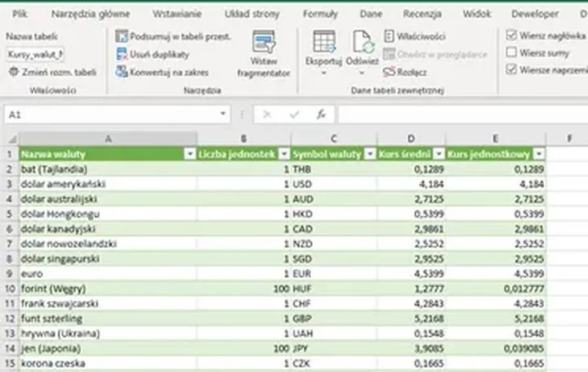
Task: Switch to the Formuły ribbon tab
Action: [x=320, y=14]
